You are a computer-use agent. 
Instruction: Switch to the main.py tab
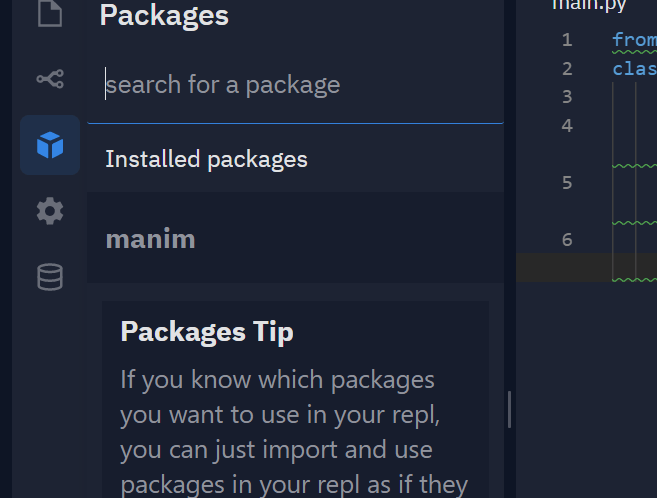click(589, 5)
